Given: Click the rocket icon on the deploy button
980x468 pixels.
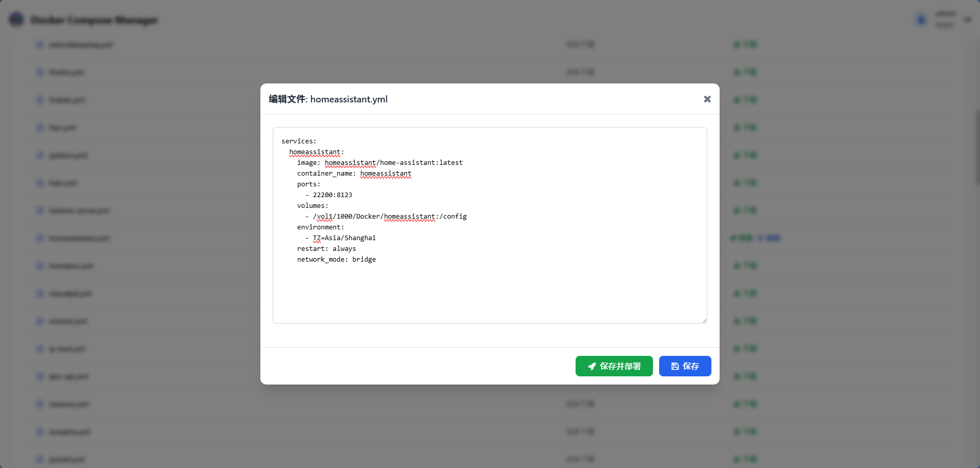Looking at the screenshot, I should pyautogui.click(x=592, y=366).
